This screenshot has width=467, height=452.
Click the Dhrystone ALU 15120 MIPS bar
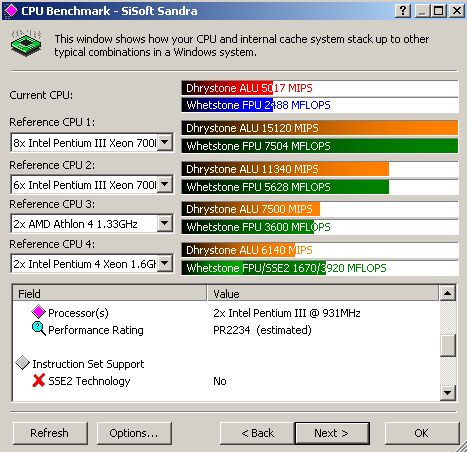[320, 128]
